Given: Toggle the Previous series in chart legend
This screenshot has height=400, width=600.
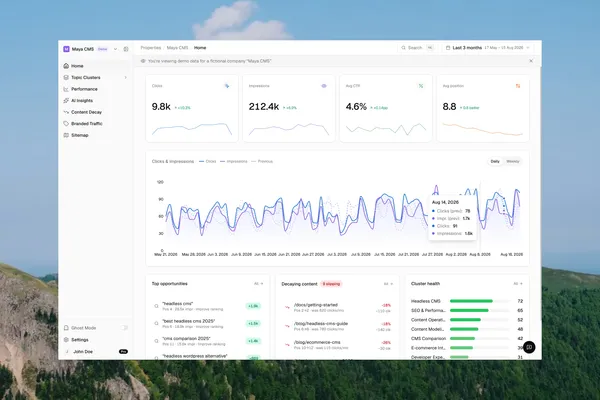Looking at the screenshot, I should click(262, 162).
